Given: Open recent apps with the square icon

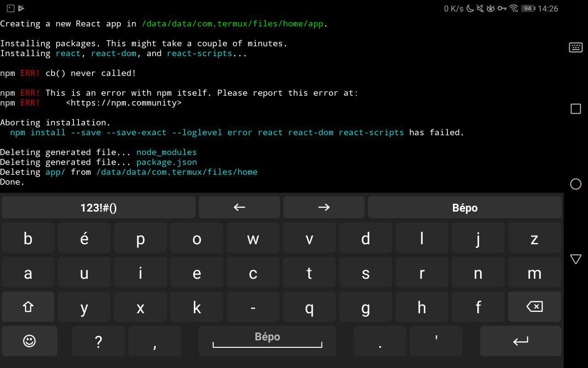Looking at the screenshot, I should 576,109.
